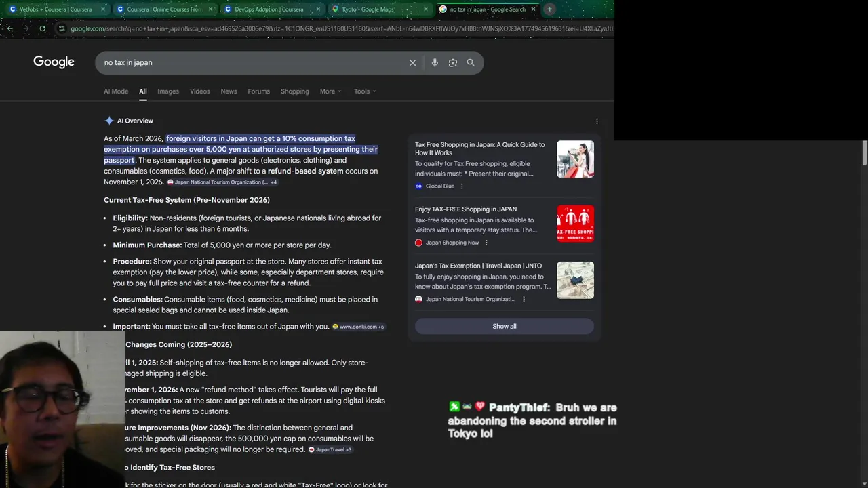868x488 pixels.
Task: Click the PantyThief chat message overlay
Action: tap(533, 420)
